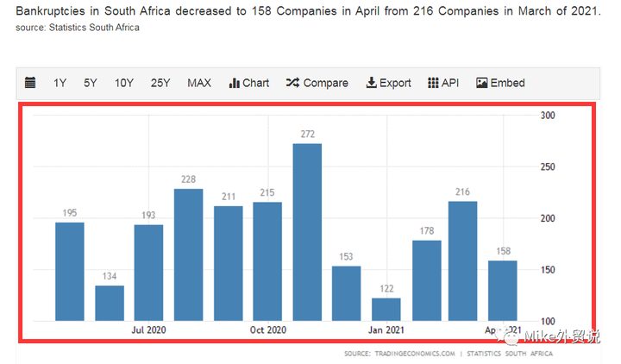Select the 1Y time range
This screenshot has width=621, height=364.
click(60, 83)
